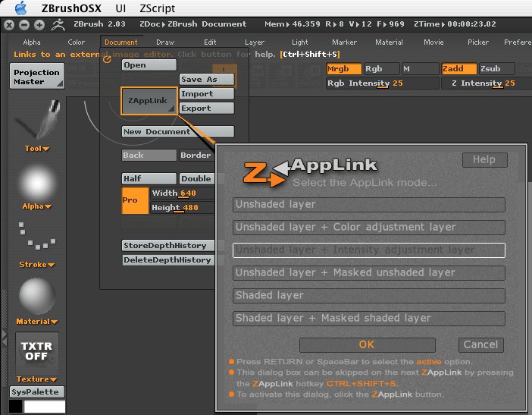
Task: Expand the Texture palette arrow
Action: (x=53, y=379)
